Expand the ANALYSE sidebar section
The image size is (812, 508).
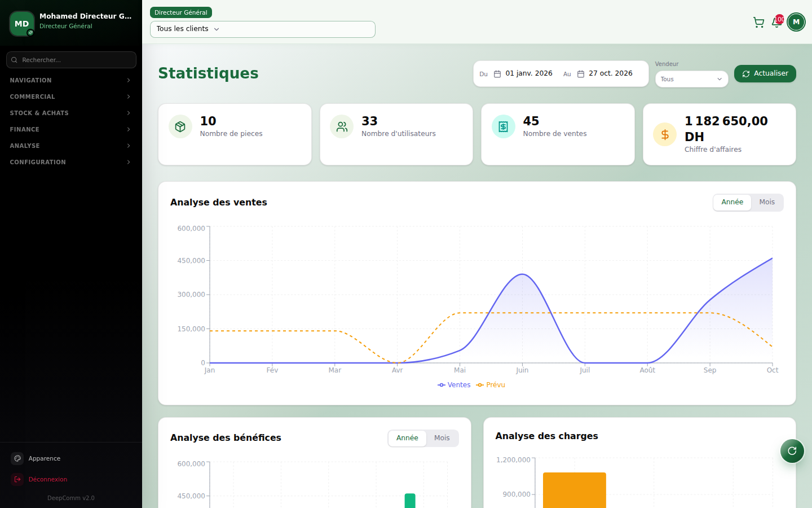click(71, 146)
